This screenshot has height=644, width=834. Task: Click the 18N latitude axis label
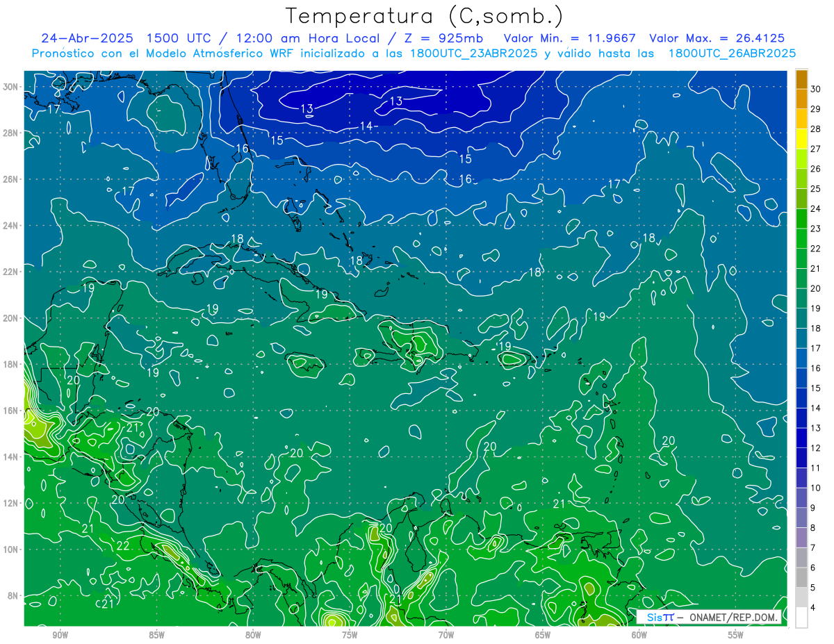tap(11, 364)
